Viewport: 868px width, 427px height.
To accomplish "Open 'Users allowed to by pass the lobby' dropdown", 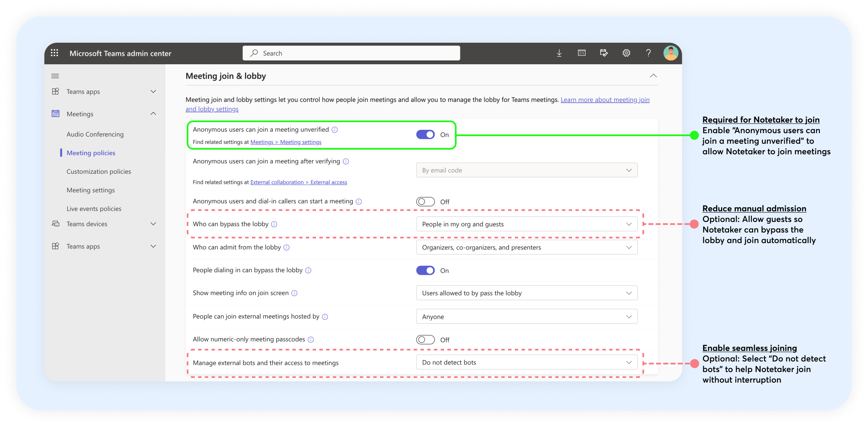I will coord(527,293).
